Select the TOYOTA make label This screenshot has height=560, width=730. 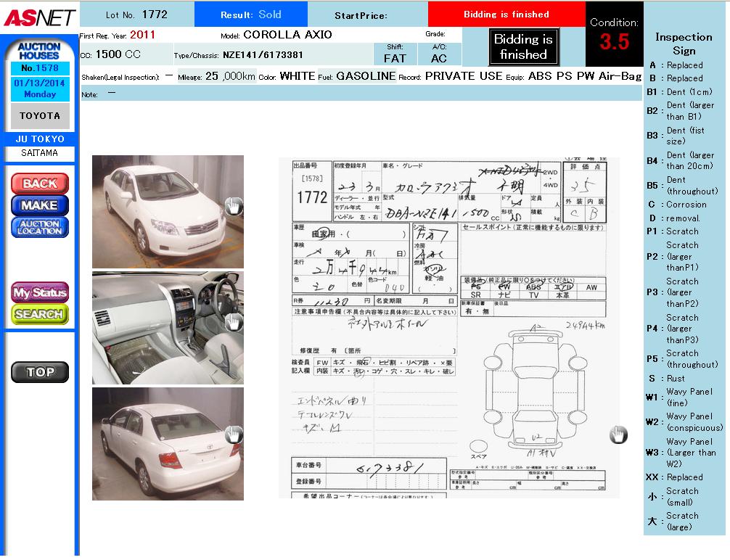point(40,116)
